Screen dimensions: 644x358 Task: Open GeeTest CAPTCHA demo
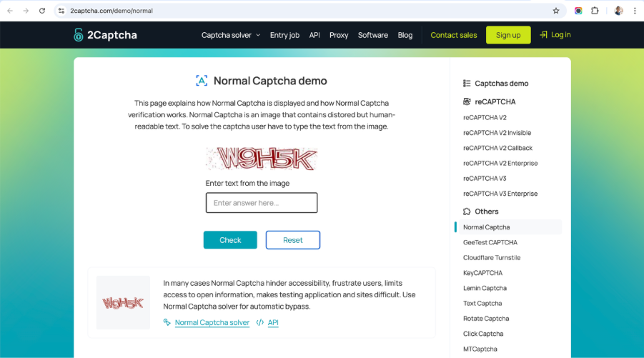pos(490,242)
